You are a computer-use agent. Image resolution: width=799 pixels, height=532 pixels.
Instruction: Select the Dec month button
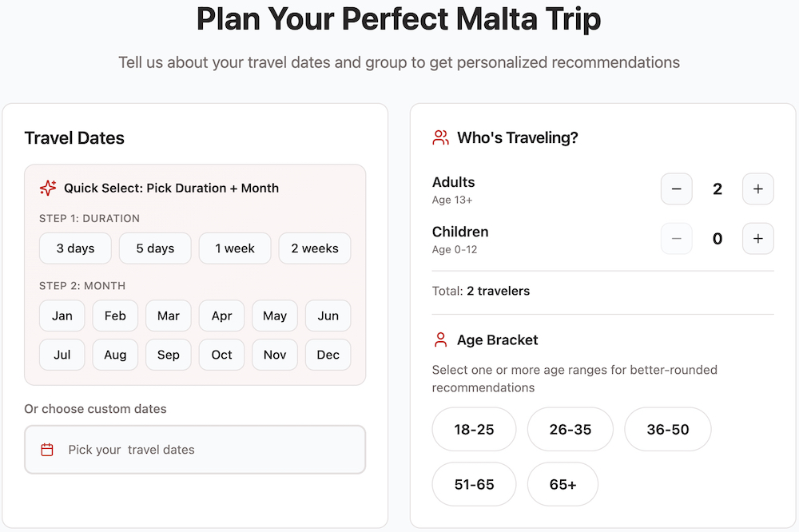[x=328, y=355]
